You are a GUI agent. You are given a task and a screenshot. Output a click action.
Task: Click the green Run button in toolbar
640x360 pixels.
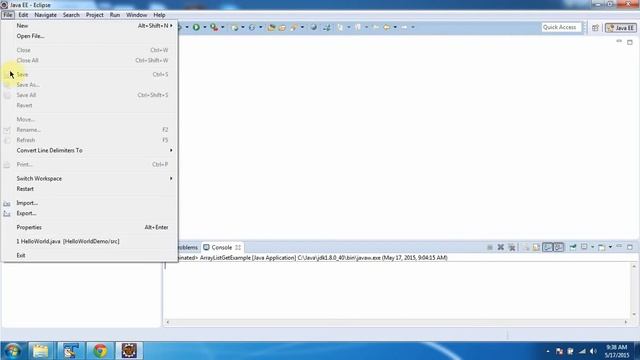coord(196,27)
